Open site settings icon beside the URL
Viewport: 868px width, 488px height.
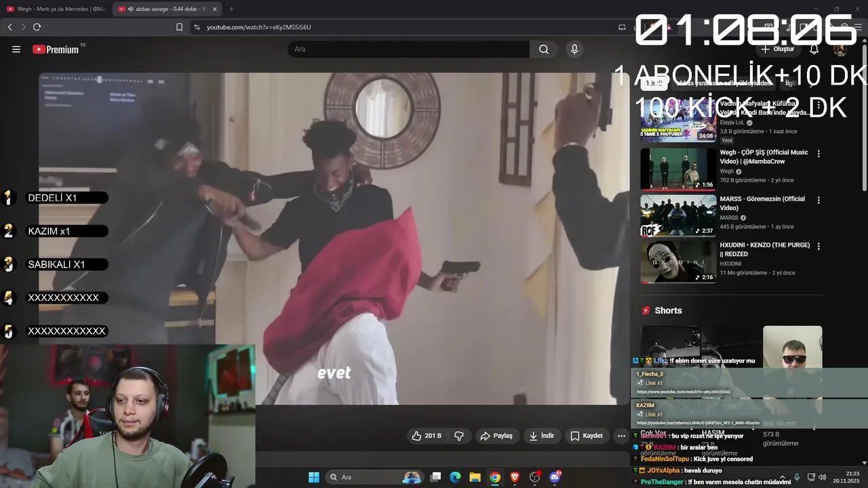(197, 27)
